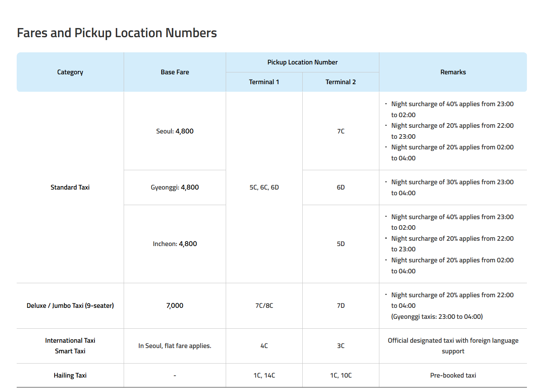
Task: Click the "Base Fare" column header
Action: tap(175, 72)
